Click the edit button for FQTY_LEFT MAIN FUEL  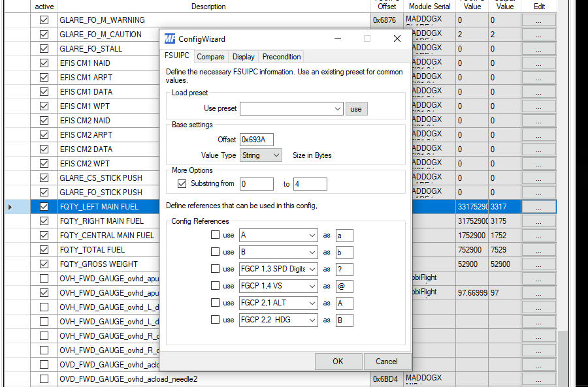[538, 207]
